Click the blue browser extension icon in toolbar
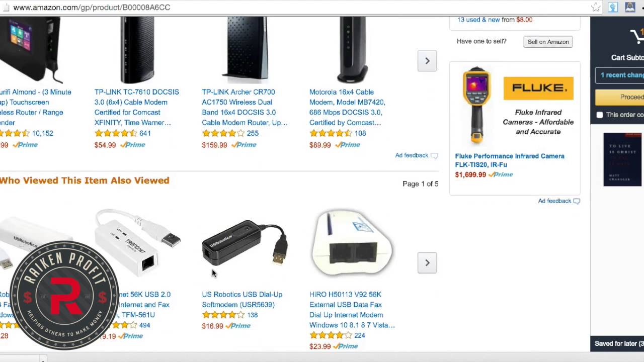The height and width of the screenshot is (362, 644). [x=613, y=7]
